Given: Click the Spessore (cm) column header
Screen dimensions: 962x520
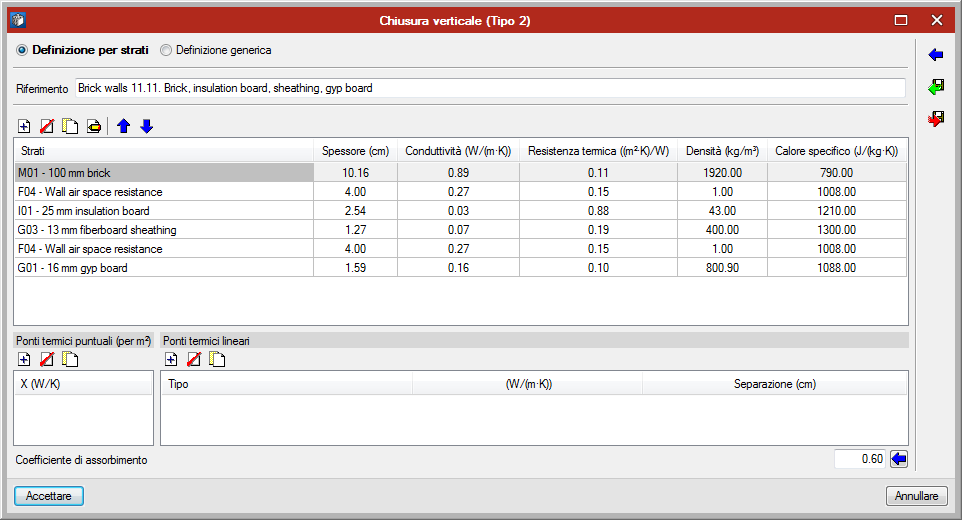Looking at the screenshot, I should click(355, 151).
